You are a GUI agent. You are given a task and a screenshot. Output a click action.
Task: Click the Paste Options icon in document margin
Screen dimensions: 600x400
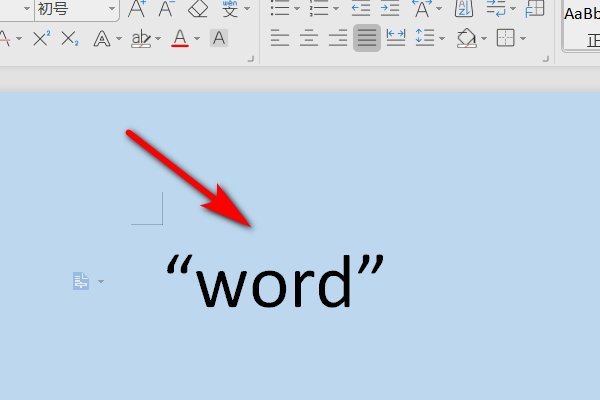(81, 281)
